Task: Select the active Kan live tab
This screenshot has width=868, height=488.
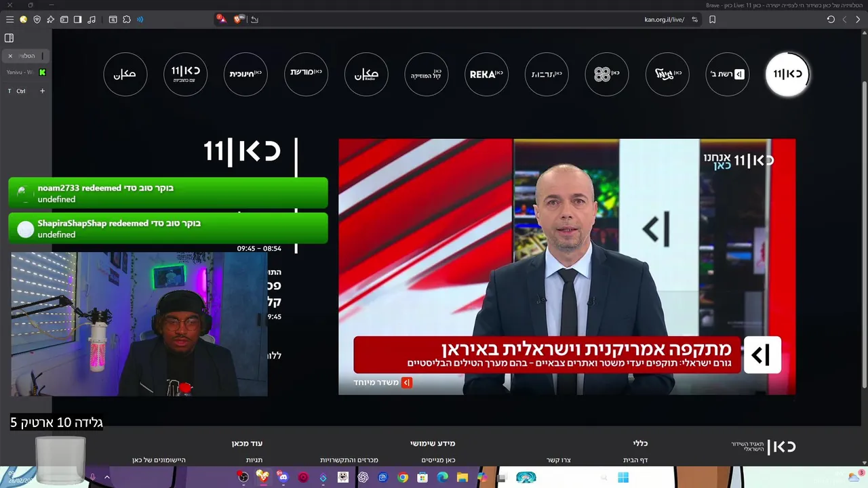Action: click(26, 56)
